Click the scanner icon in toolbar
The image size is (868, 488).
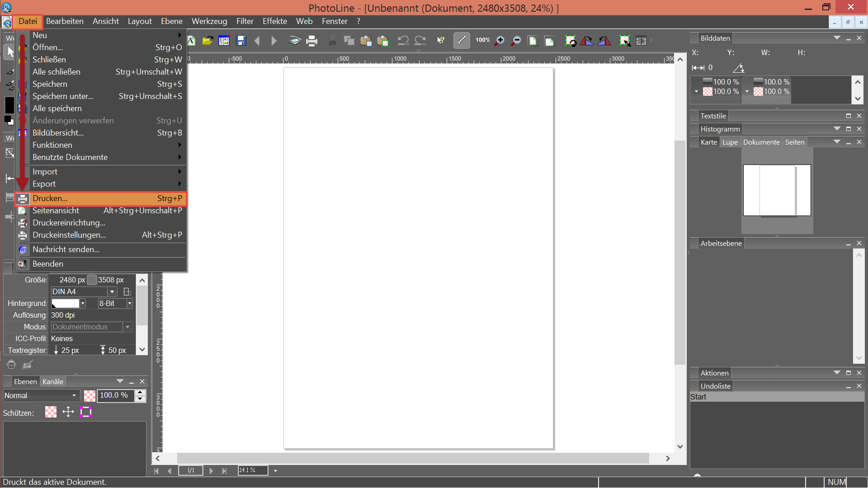(x=295, y=41)
